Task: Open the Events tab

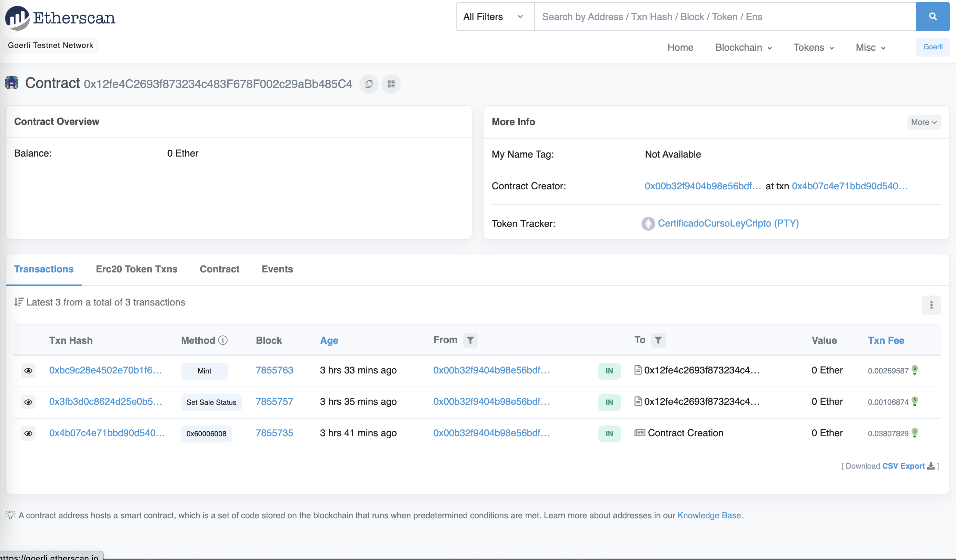Action: (277, 269)
